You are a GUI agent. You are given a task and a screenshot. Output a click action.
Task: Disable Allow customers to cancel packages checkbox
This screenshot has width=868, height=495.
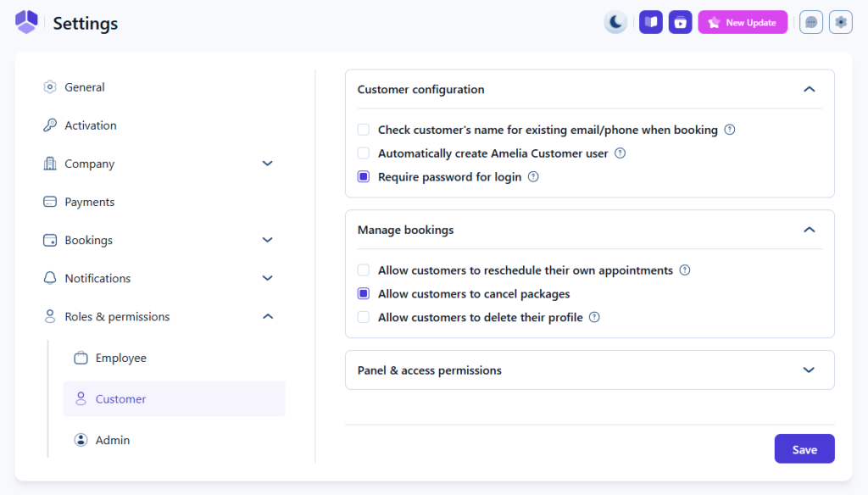364,294
